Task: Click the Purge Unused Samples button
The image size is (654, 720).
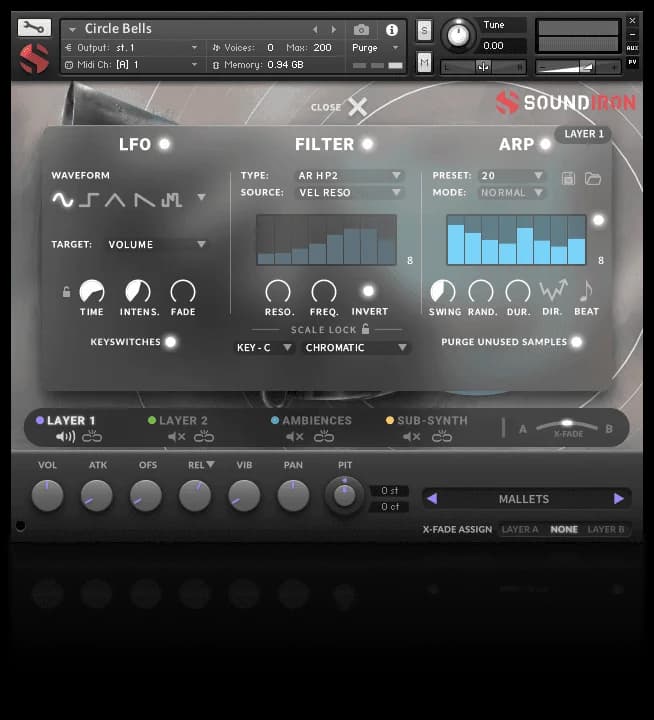Action: pyautogui.click(x=576, y=342)
